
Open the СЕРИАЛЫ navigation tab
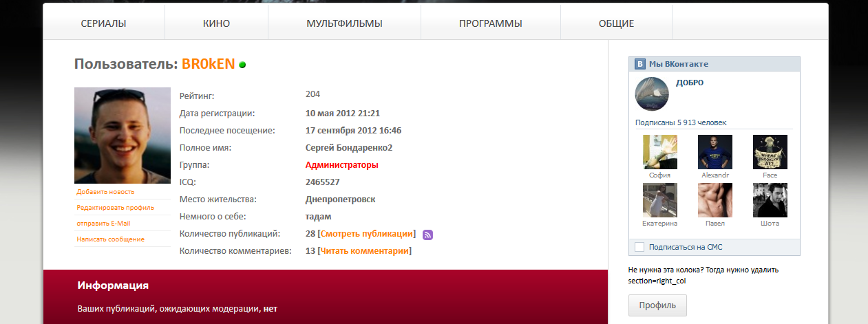pos(103,23)
